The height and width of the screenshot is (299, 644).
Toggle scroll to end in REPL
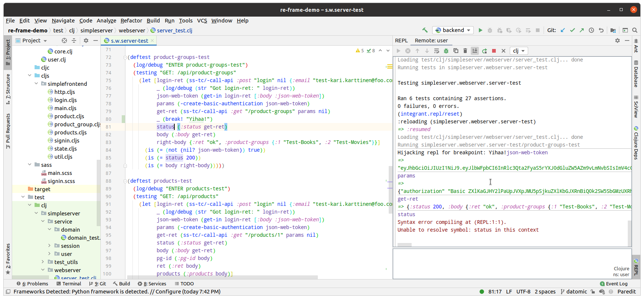(x=475, y=51)
